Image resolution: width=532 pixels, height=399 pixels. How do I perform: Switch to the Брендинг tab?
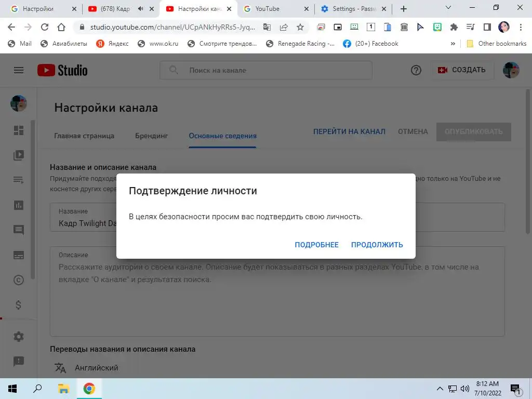[151, 136]
